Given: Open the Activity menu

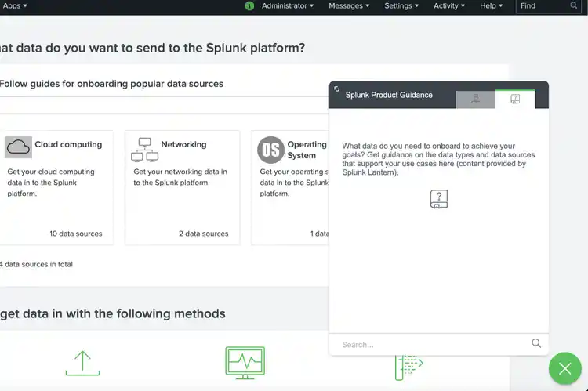Looking at the screenshot, I should 449,5.
